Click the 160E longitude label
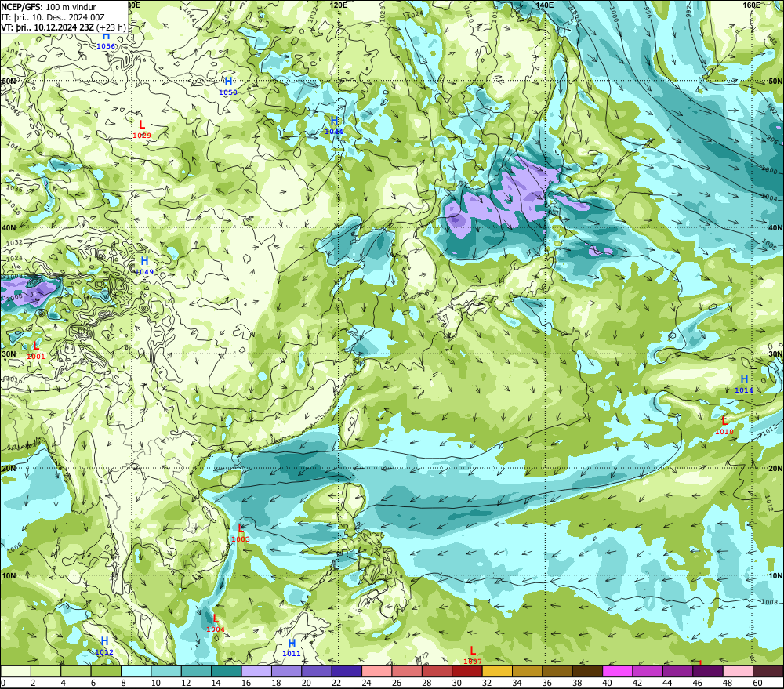 [x=752, y=5]
